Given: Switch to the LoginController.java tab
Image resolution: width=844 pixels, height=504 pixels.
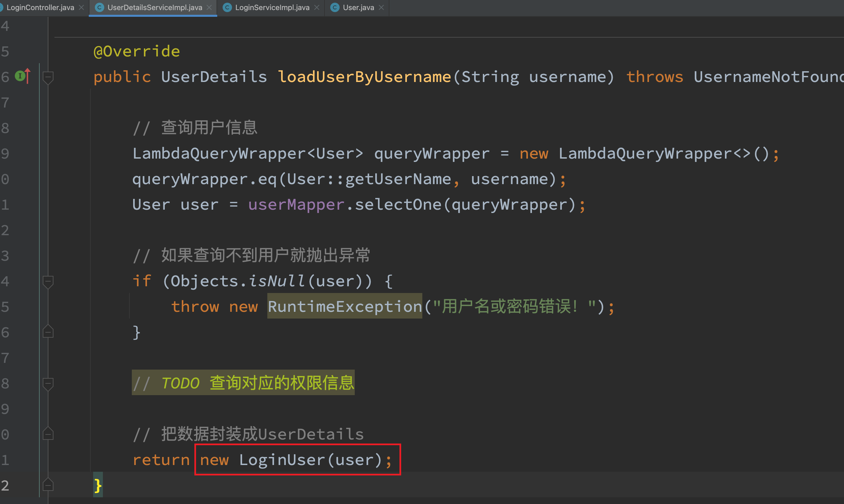Looking at the screenshot, I should coord(40,7).
